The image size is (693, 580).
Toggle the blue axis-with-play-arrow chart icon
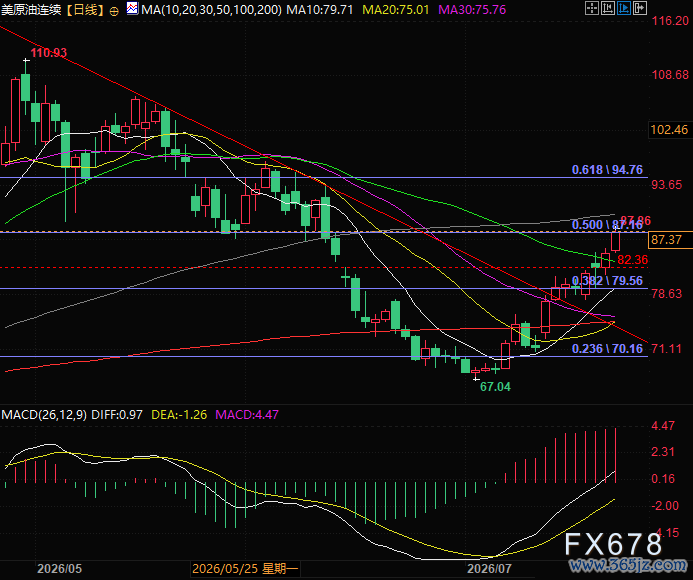click(624, 8)
